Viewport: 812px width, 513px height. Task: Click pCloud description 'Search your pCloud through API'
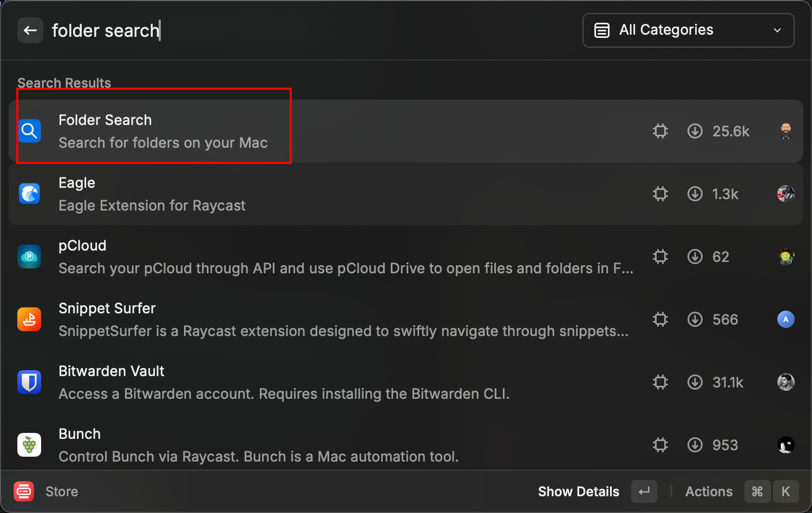tap(346, 268)
